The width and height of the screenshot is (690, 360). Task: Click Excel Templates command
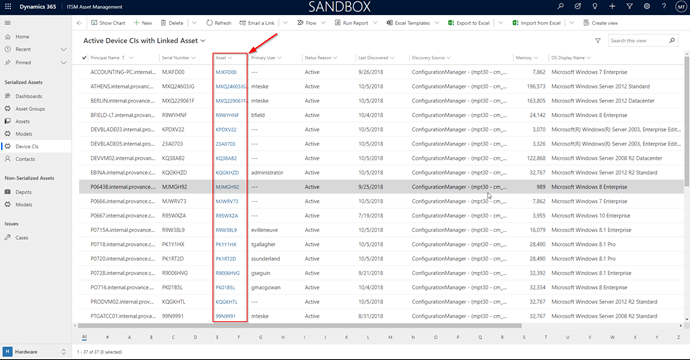tap(408, 23)
